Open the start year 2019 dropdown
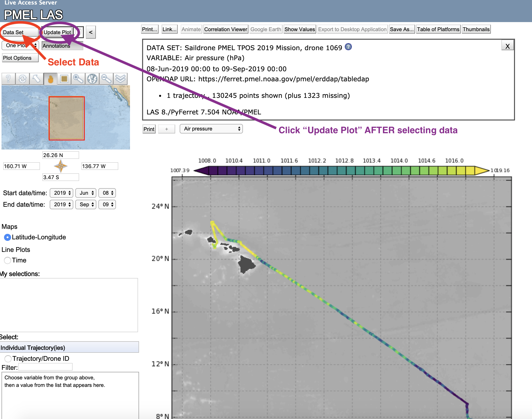Viewport: 532px width, 419px height. (x=61, y=193)
